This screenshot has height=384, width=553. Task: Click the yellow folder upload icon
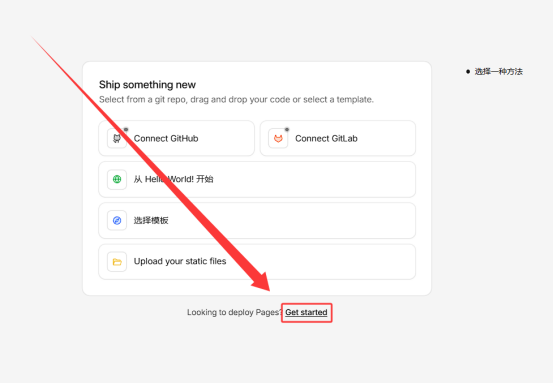click(117, 262)
